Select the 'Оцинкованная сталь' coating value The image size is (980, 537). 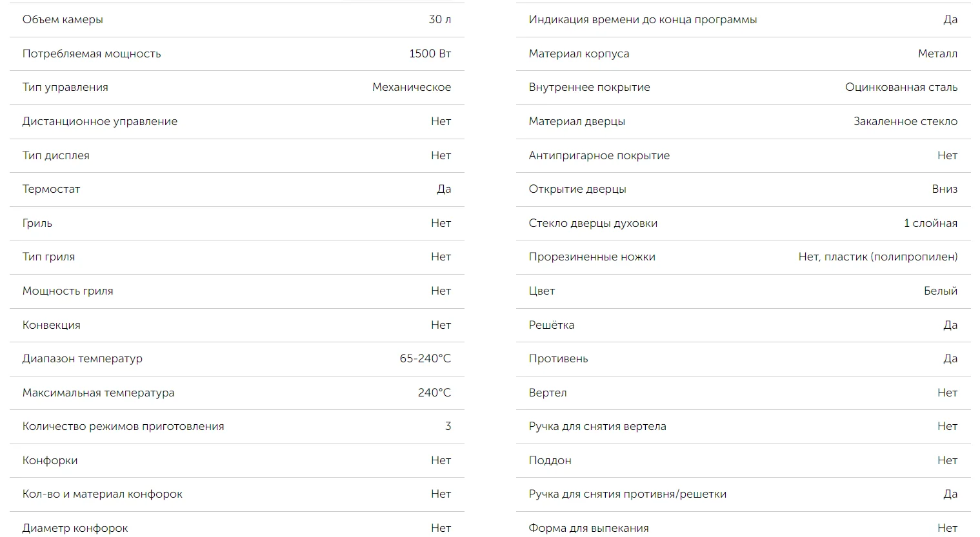click(x=901, y=87)
